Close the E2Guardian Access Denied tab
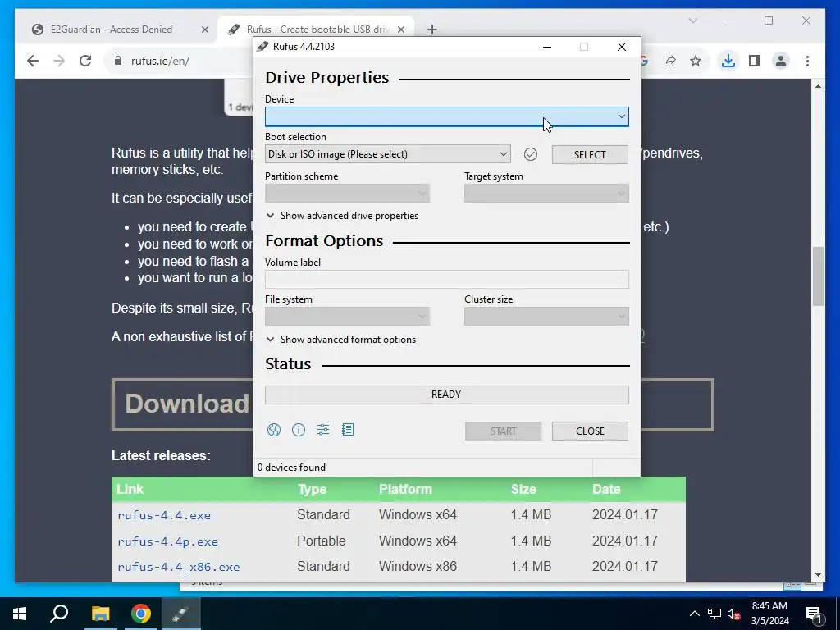Screen dimensions: 840x630 point(204,30)
